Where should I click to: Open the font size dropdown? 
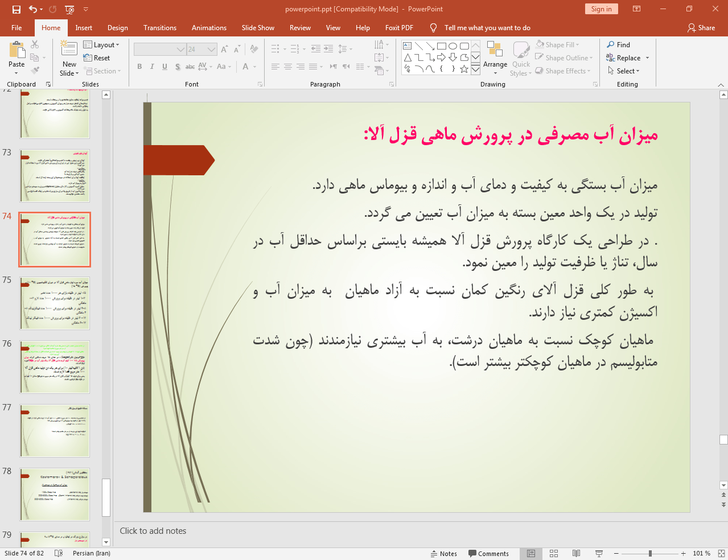(212, 50)
